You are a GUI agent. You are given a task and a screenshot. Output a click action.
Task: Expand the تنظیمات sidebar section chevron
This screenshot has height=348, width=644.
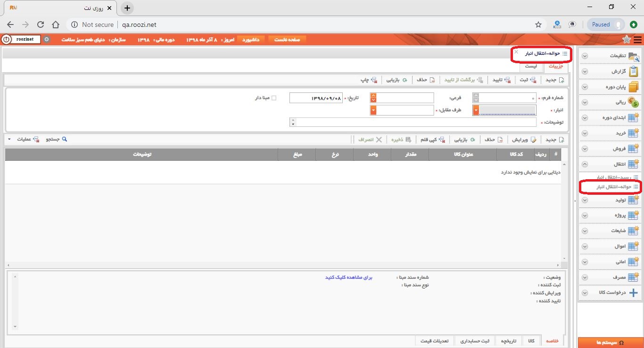pyautogui.click(x=585, y=56)
